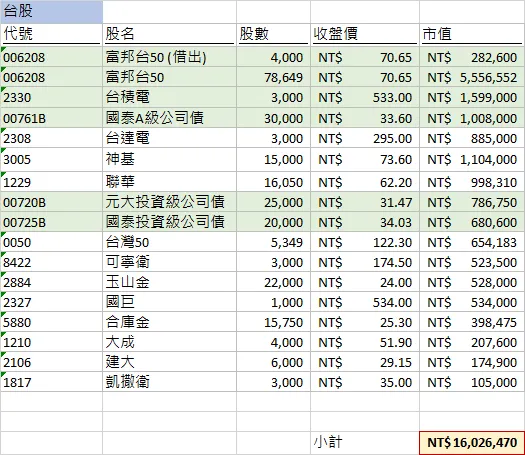Select closing price 31.47
Viewport: 525px width, 455px height.
coord(365,202)
